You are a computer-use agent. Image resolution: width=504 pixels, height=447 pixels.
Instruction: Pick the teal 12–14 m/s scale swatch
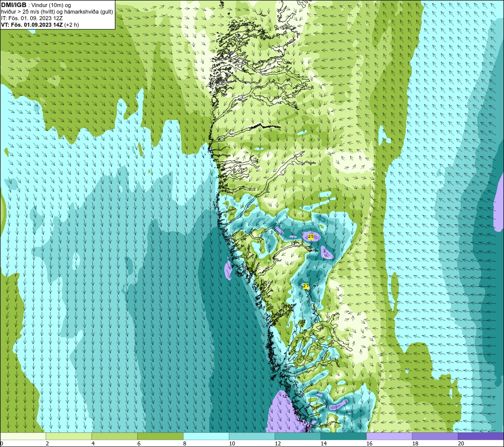298,436
